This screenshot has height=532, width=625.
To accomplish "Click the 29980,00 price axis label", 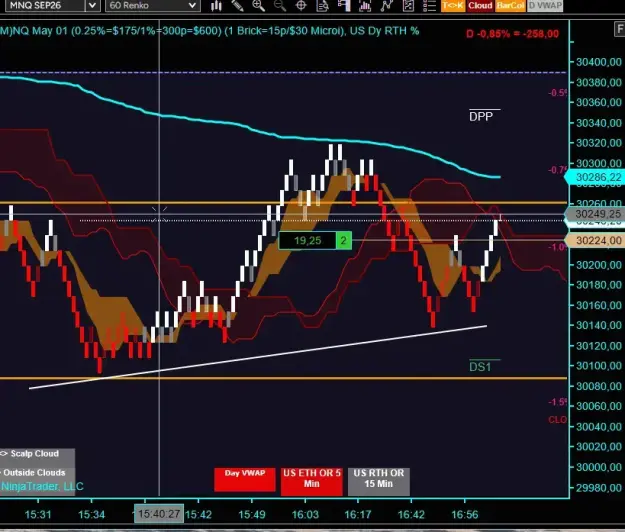I will pos(599,487).
